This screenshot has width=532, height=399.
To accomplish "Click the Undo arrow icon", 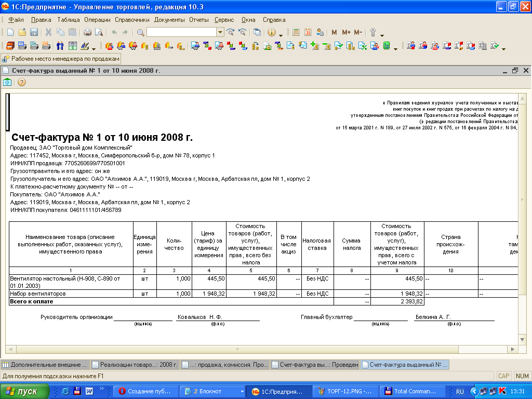I will pyautogui.click(x=114, y=32).
